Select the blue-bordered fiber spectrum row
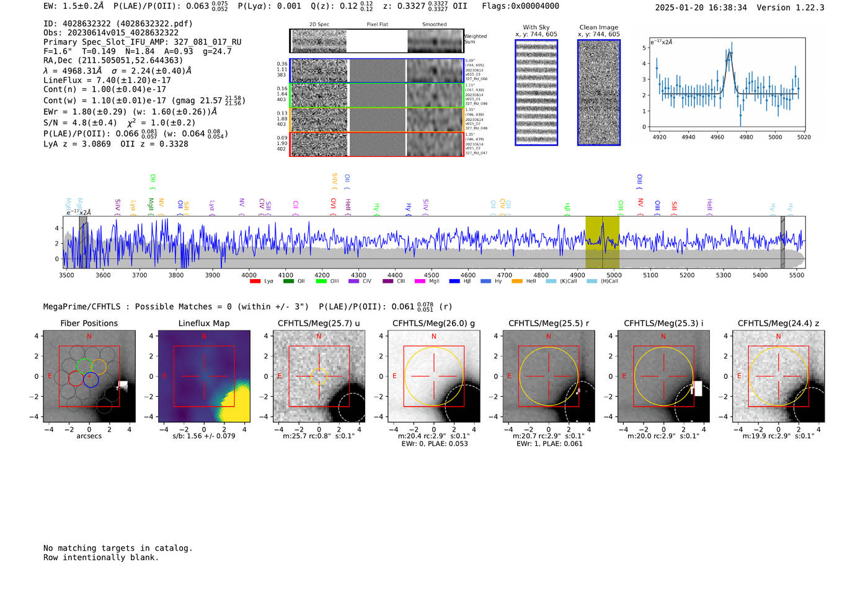Viewport: 868px width, 591px height. 377,71
